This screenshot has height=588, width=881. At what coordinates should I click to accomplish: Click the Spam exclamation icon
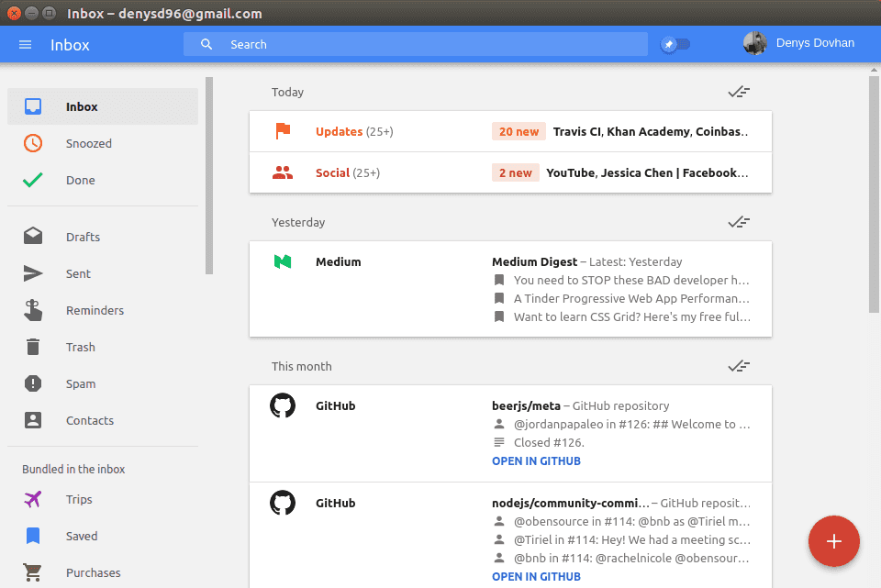pos(33,383)
